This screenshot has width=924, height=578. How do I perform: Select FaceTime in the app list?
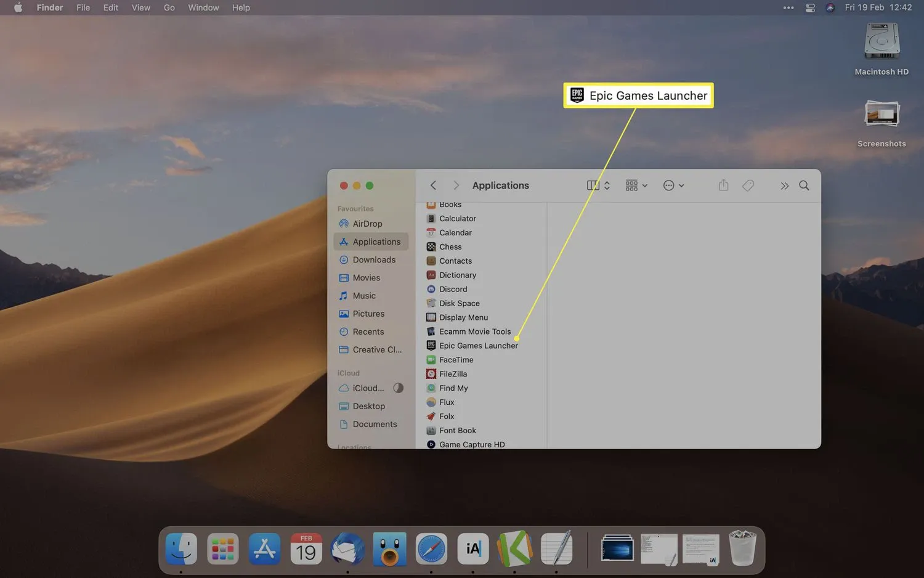(x=450, y=360)
